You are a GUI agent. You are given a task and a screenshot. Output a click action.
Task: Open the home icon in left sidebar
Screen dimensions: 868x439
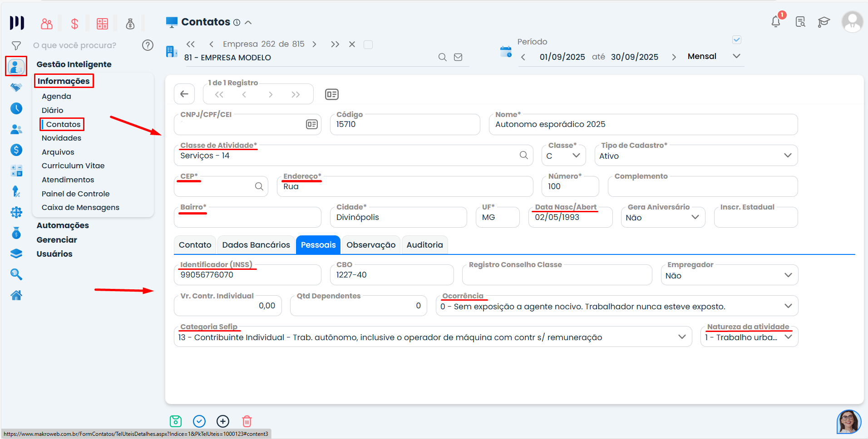tap(16, 296)
